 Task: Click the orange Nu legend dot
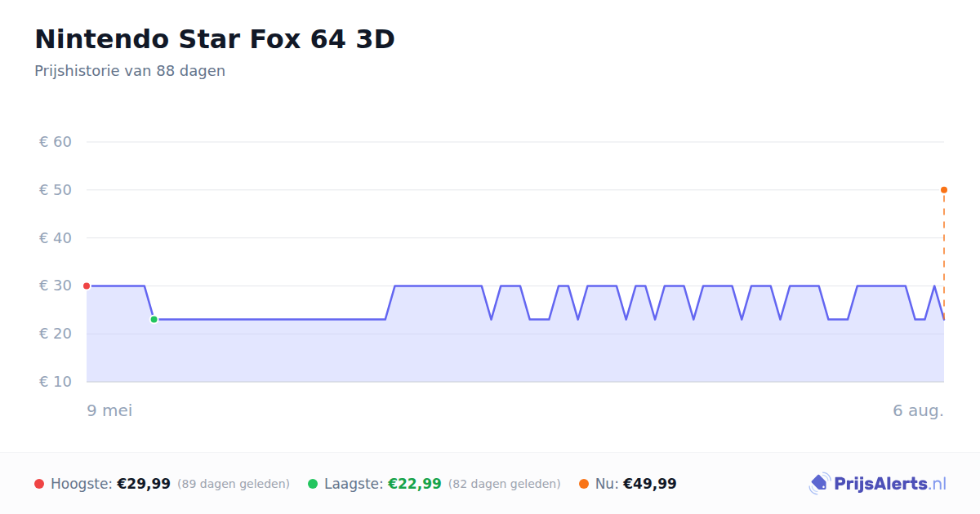coord(584,484)
